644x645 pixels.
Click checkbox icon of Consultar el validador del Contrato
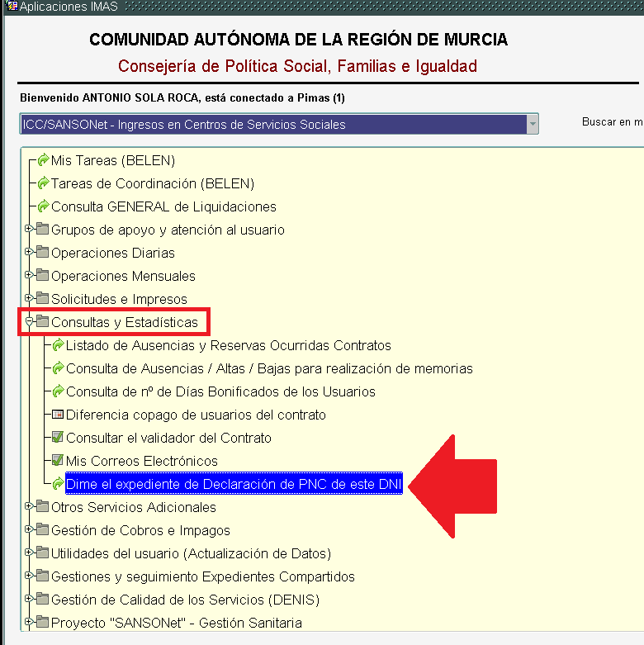tap(58, 438)
